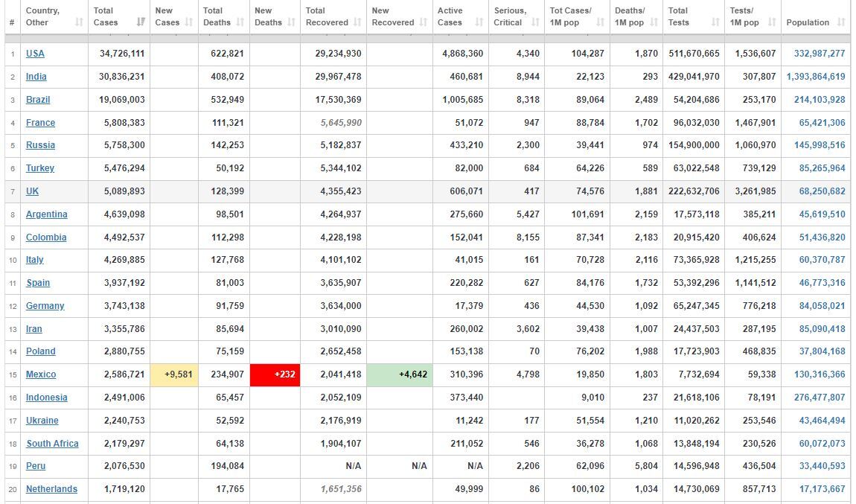Select Germany active cases value 17,379

[x=469, y=306]
